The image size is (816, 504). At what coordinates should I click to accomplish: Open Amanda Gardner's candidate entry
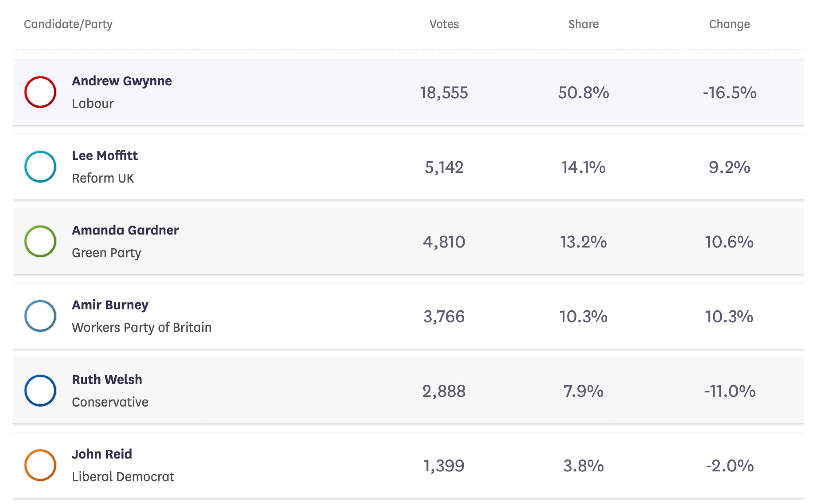pos(125,230)
